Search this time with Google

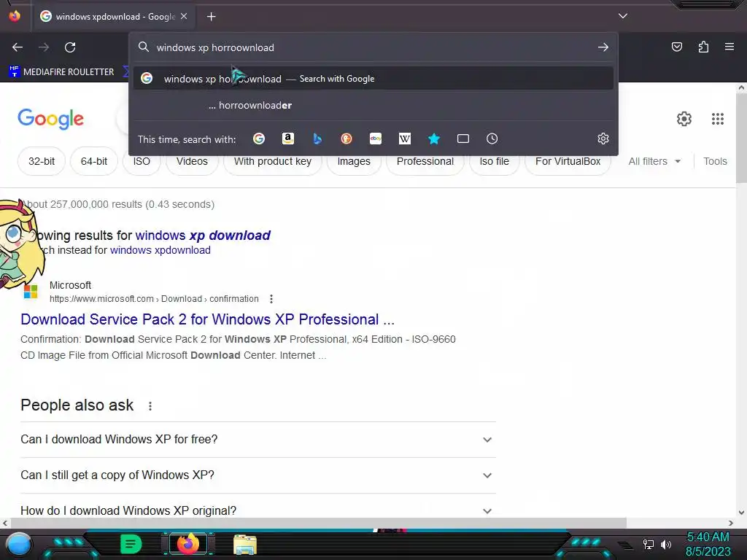point(259,139)
